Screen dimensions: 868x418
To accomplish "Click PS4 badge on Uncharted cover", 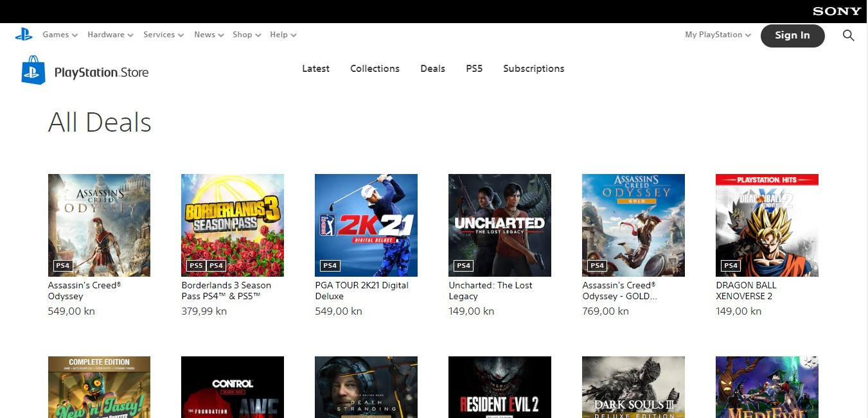I will (463, 265).
